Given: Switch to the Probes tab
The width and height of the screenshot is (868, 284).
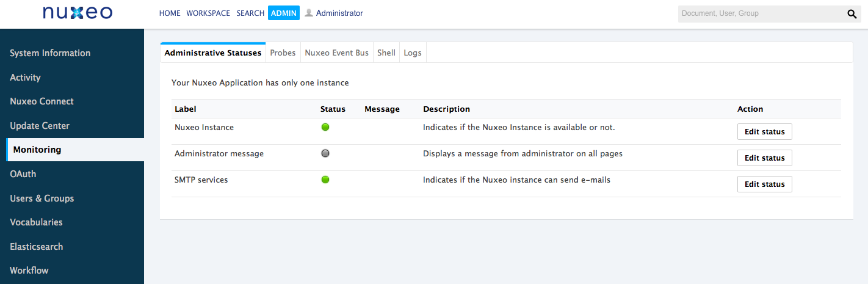Looking at the screenshot, I should click(283, 53).
